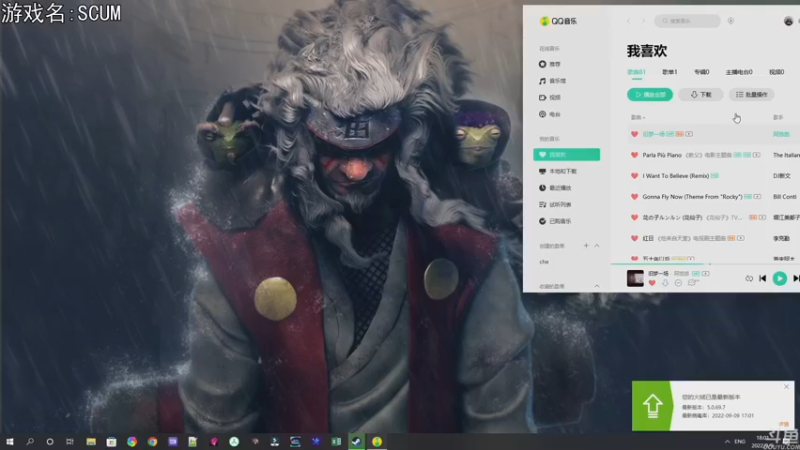Open Excel from the taskbar
Image resolution: width=800 pixels, height=450 pixels.
pyautogui.click(x=336, y=442)
